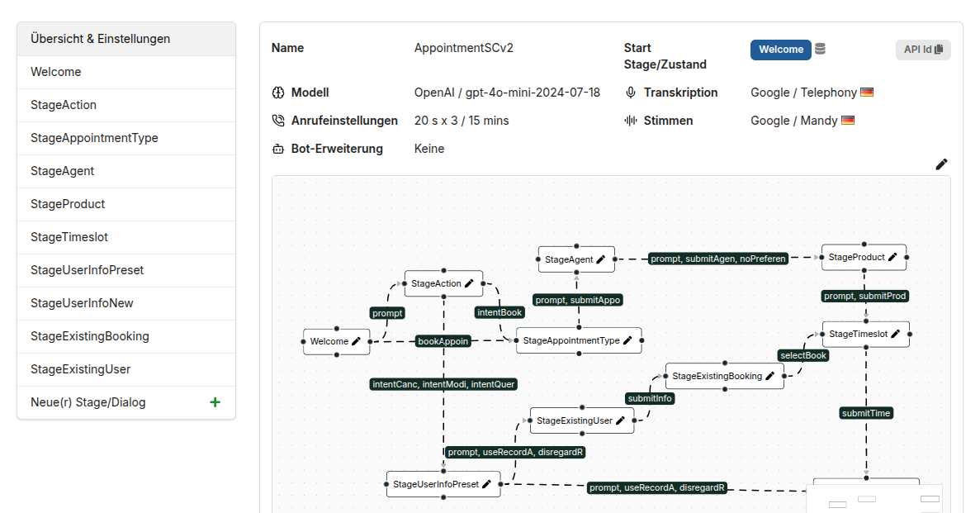The width and height of the screenshot is (980, 513).
Task: Click the Welcome node's edit pencil
Action: [356, 341]
